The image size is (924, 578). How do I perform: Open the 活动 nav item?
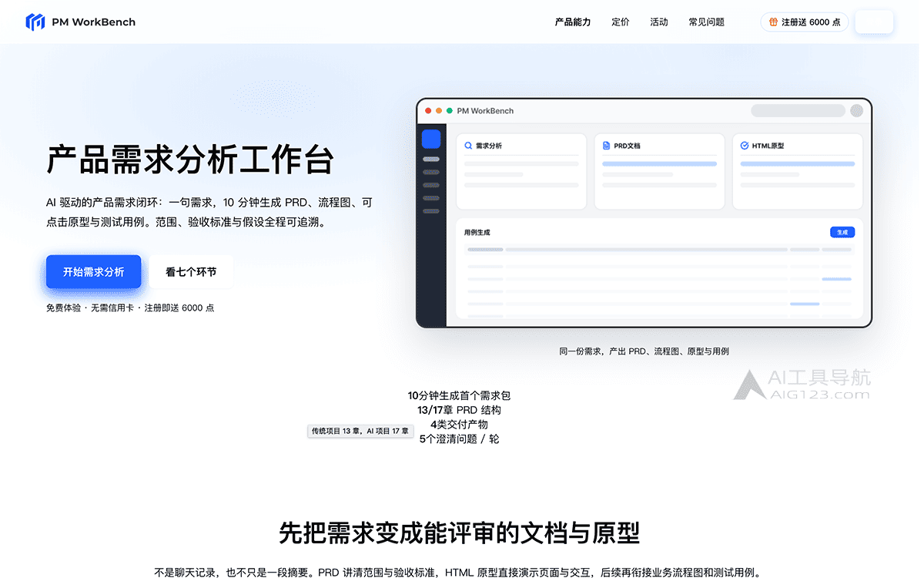click(x=659, y=22)
